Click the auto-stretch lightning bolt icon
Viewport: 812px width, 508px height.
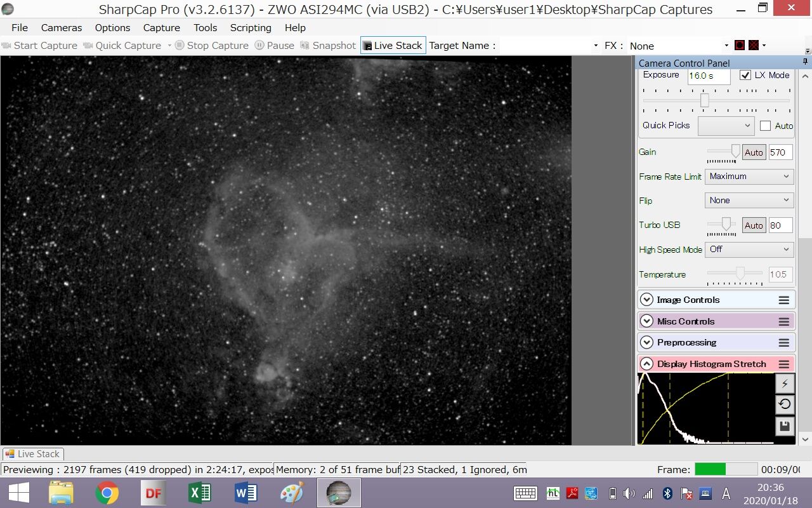coord(785,384)
